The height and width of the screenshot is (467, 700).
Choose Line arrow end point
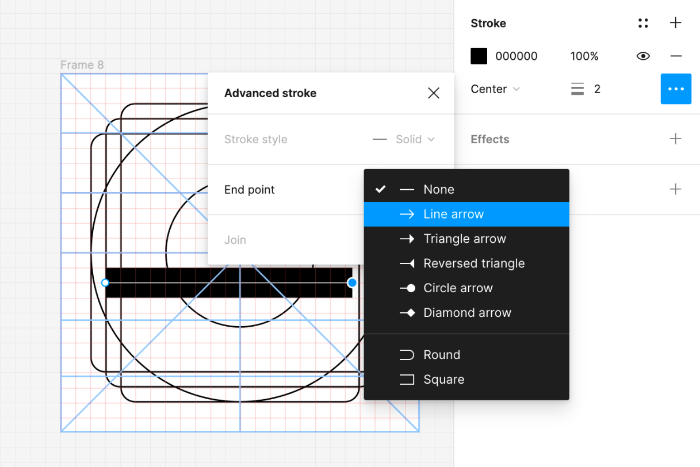pyautogui.click(x=467, y=214)
